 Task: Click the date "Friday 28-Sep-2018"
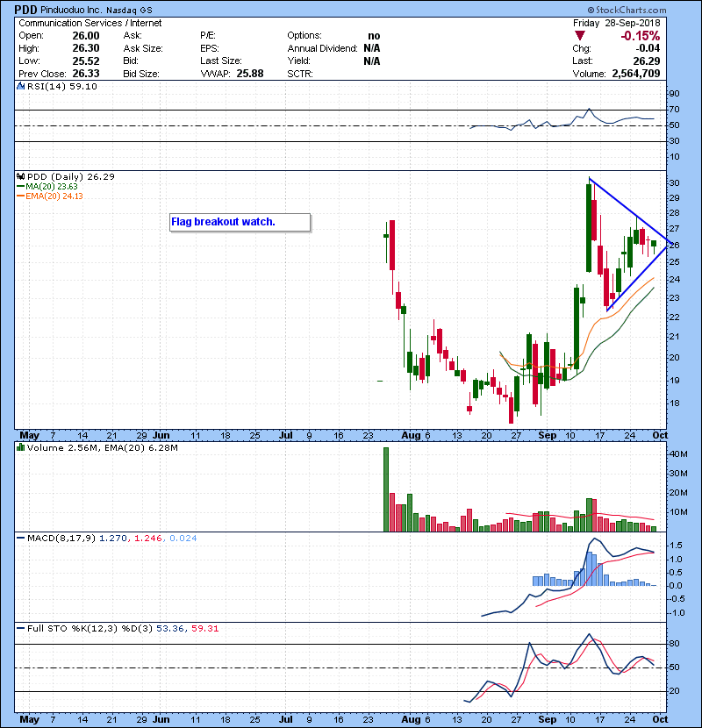(617, 23)
